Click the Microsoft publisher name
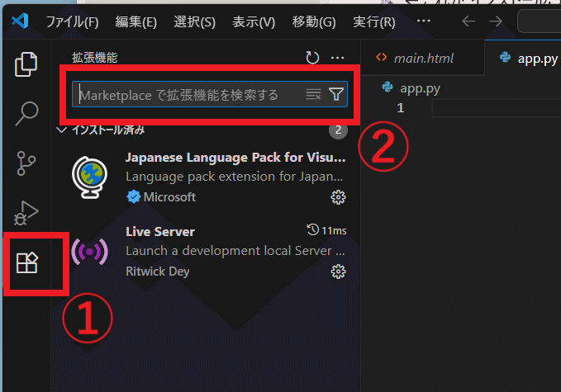 (169, 197)
